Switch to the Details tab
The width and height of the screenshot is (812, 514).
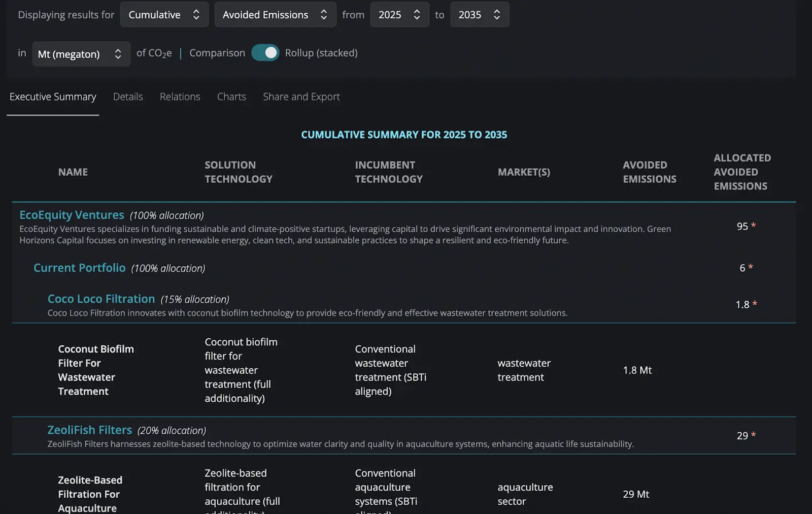point(128,97)
